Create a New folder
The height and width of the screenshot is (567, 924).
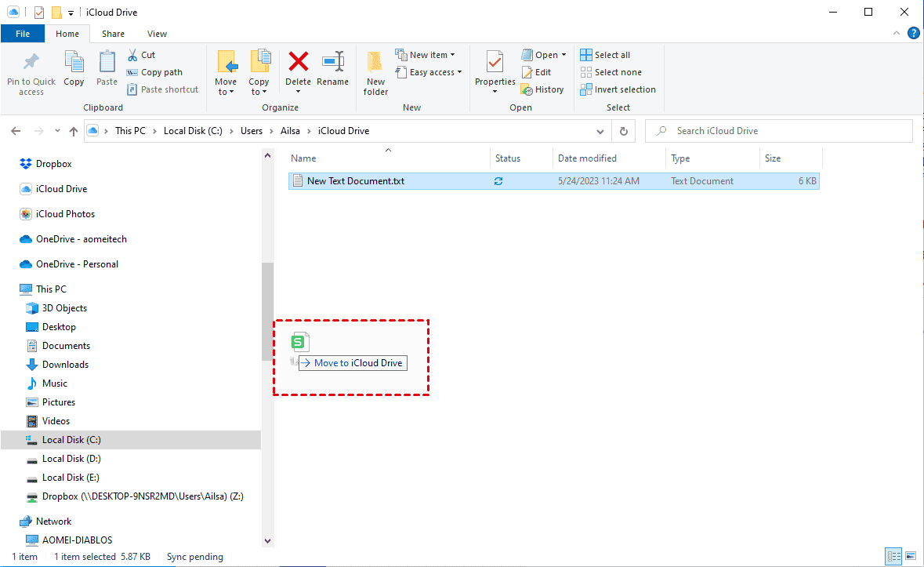tap(375, 73)
